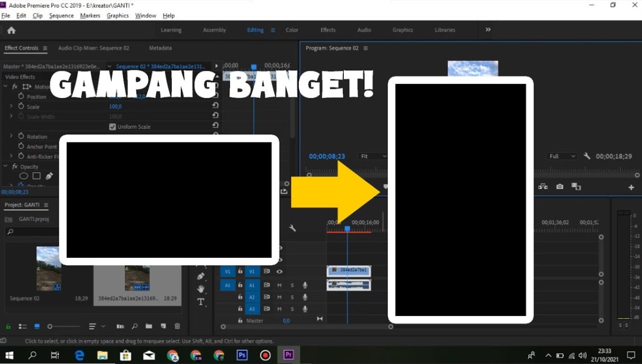
Task: Click the New Bin folder icon
Action: (148, 326)
